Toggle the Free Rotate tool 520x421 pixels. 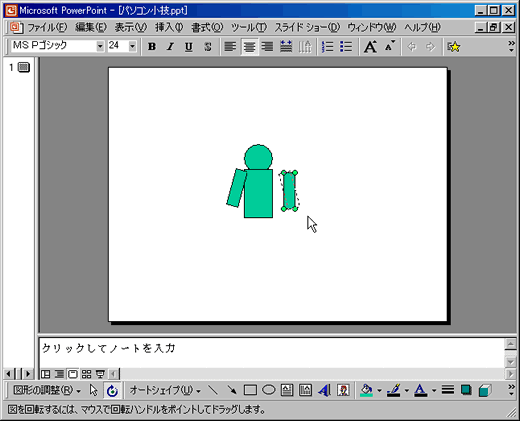pyautogui.click(x=112, y=390)
